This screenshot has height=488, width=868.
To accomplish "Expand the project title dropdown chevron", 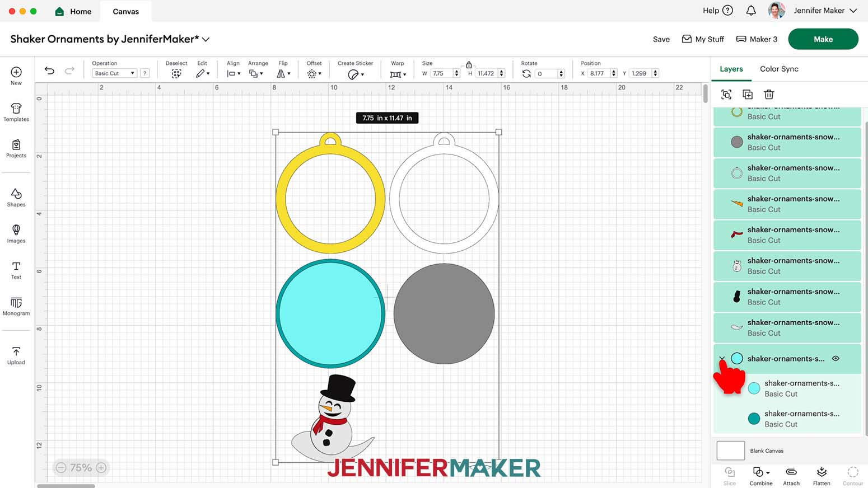I will coord(206,39).
